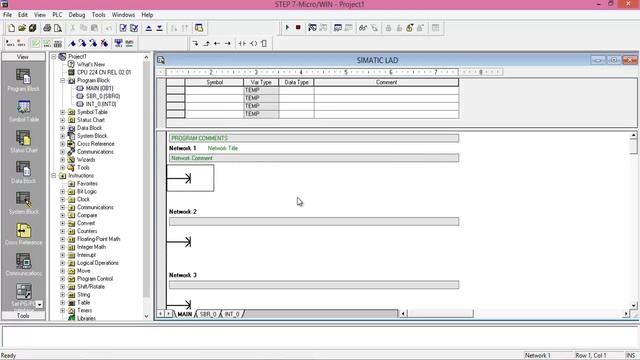Open the File menu

(x=7, y=15)
